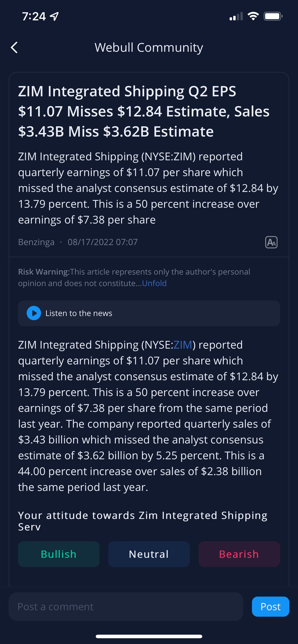This screenshot has height=644, width=298.
Task: Tap the back arrow icon
Action: pyautogui.click(x=14, y=47)
